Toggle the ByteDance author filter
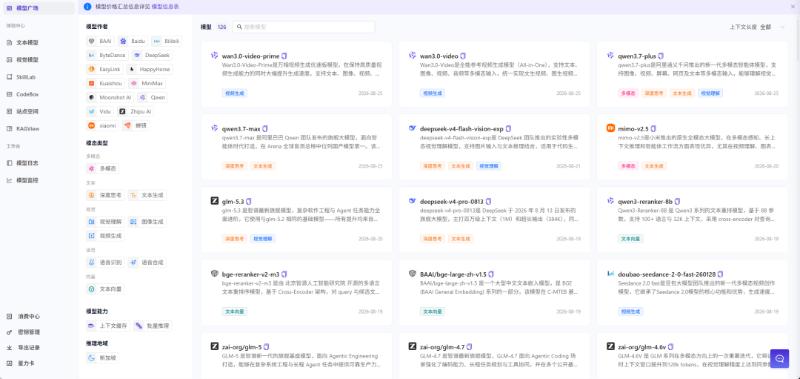Screen dimensions: 800x379 pos(108,55)
